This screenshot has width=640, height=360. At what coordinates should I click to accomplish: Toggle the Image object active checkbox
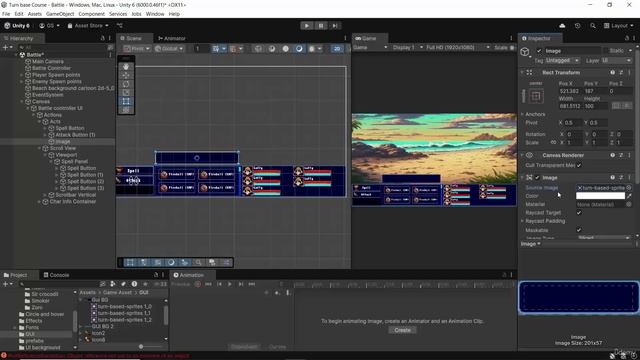coord(539,51)
